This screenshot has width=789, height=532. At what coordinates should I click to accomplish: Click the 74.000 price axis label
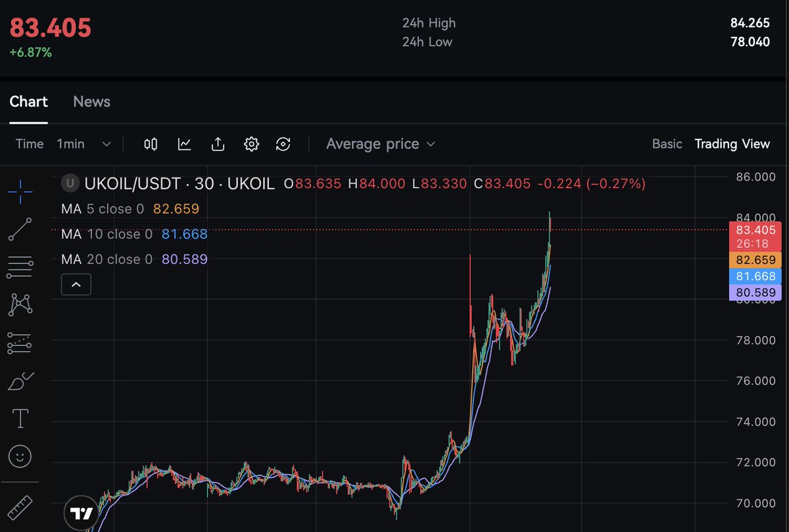click(757, 422)
